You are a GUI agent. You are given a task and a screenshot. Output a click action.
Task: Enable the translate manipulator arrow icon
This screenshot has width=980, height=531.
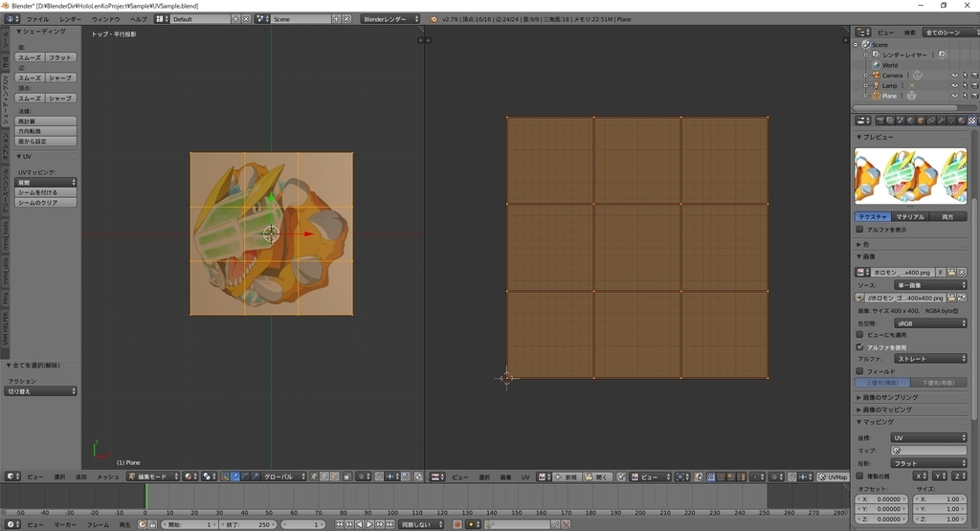coord(235,476)
